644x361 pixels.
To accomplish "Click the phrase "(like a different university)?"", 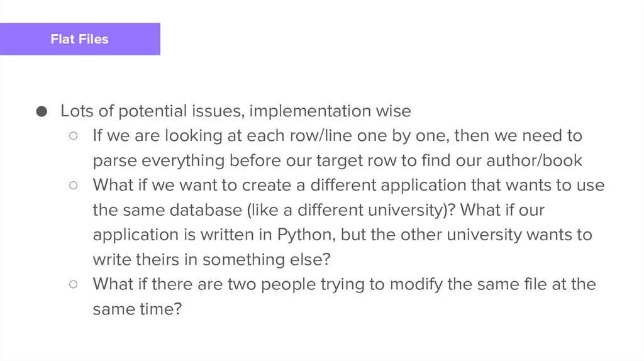I will 333,210.
